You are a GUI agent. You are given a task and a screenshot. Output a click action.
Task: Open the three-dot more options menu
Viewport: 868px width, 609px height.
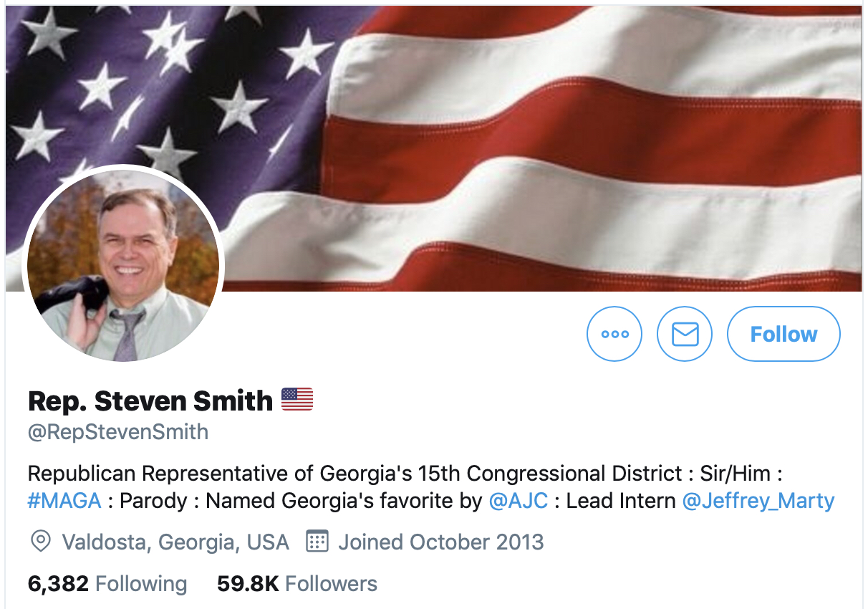[x=614, y=334]
